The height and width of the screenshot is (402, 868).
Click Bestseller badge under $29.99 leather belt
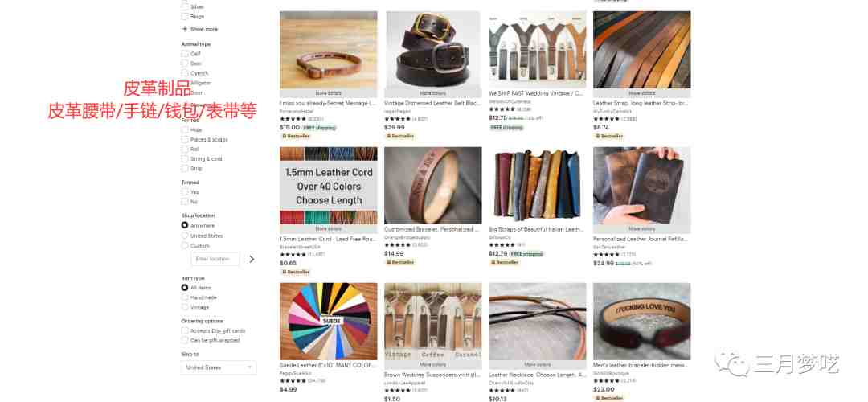399,136
